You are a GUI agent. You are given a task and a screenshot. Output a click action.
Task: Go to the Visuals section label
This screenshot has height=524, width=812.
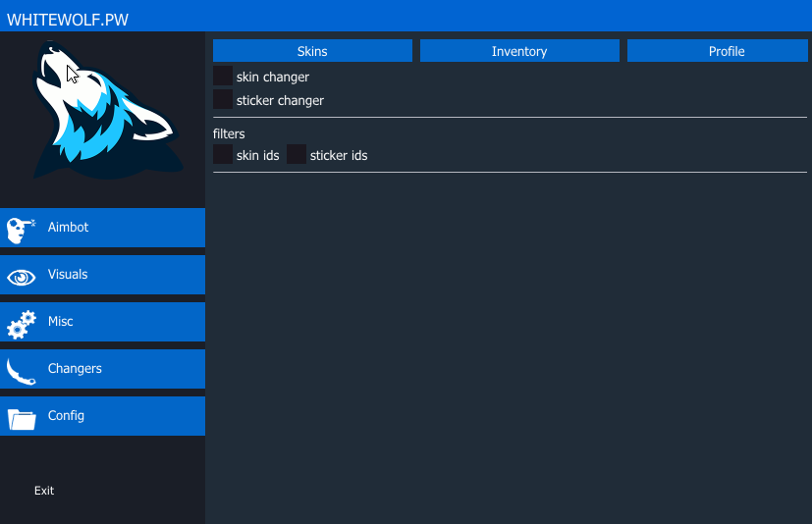[x=68, y=275]
